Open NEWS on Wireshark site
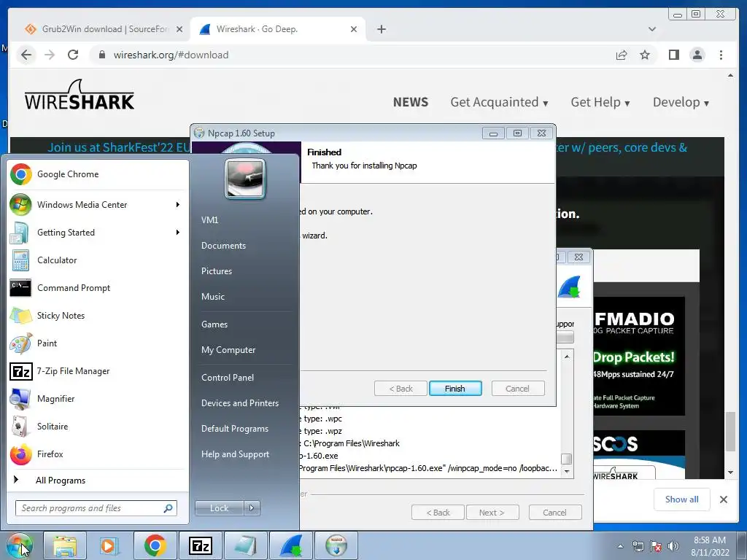This screenshot has width=747, height=560. point(411,102)
